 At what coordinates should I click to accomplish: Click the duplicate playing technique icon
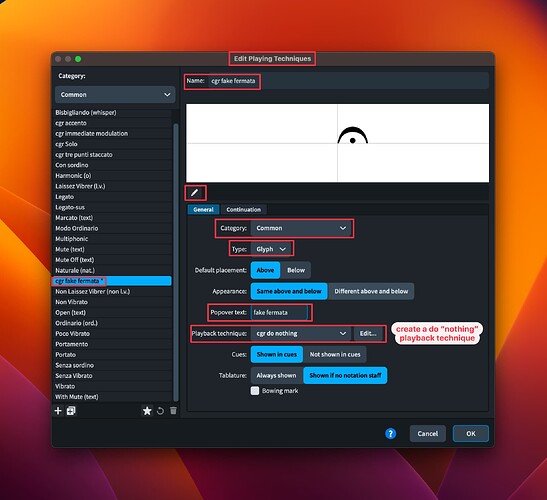71,411
